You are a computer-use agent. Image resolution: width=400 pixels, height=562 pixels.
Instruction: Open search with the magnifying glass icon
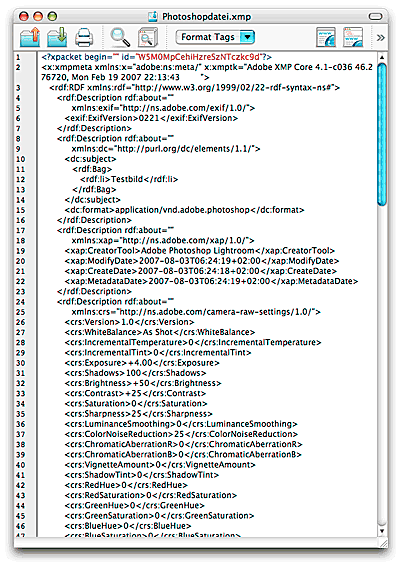(120, 37)
